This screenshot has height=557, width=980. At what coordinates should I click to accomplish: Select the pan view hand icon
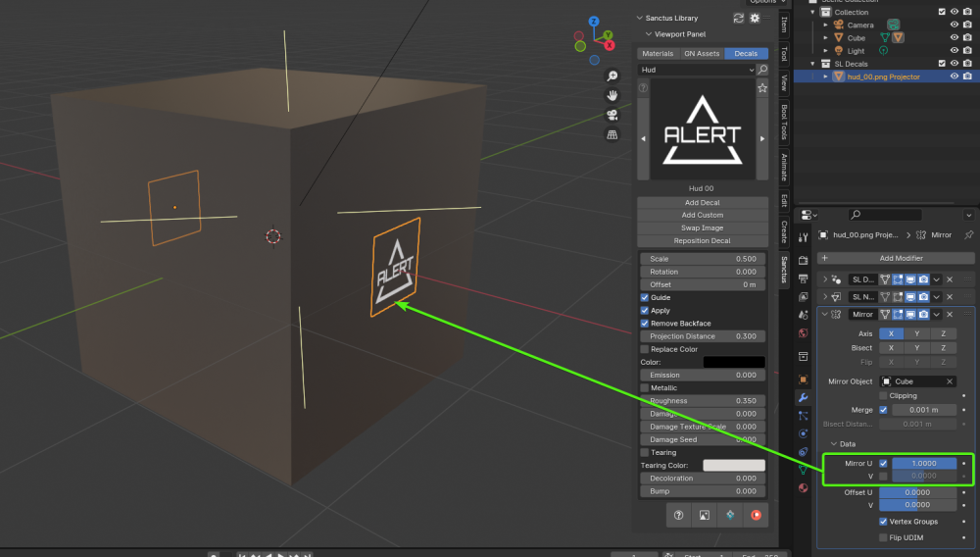(x=612, y=95)
